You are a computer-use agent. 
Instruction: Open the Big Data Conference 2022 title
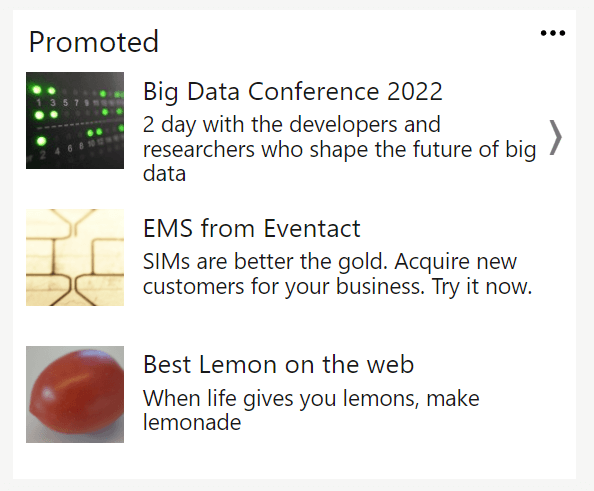point(292,91)
